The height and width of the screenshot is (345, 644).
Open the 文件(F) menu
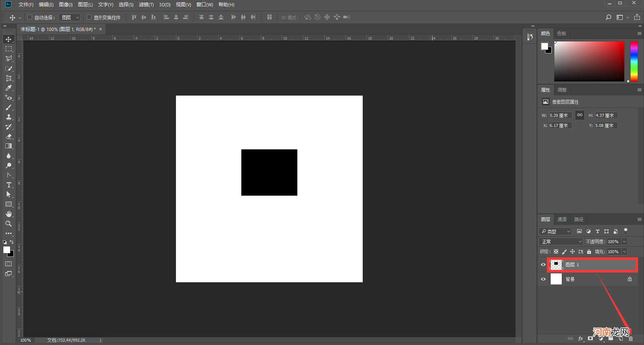[26, 4]
